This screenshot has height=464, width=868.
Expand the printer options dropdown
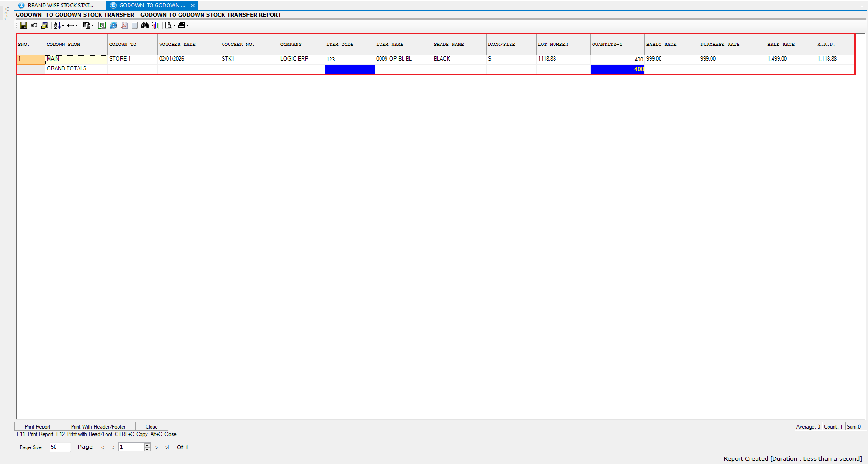click(187, 26)
